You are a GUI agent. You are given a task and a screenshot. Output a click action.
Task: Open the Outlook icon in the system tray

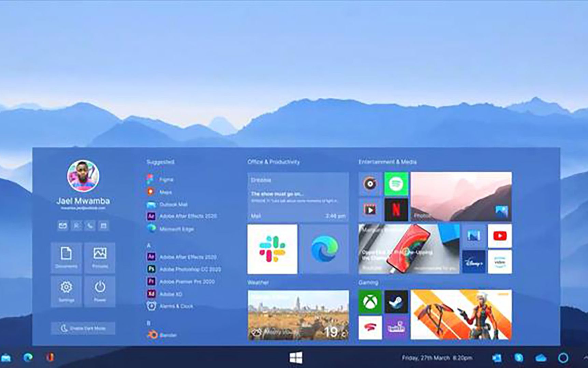(497, 358)
